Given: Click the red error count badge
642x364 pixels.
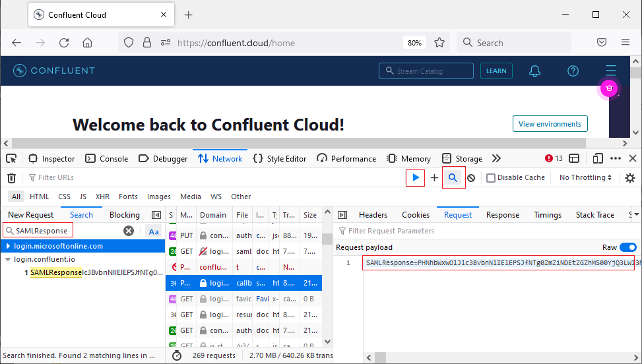Looking at the screenshot, I should (x=554, y=158).
